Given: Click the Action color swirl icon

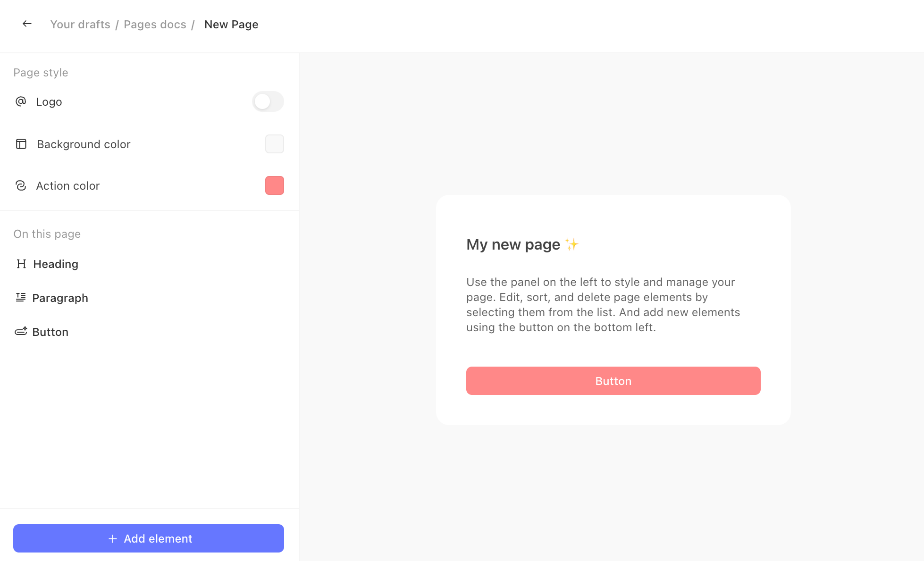Looking at the screenshot, I should (21, 185).
